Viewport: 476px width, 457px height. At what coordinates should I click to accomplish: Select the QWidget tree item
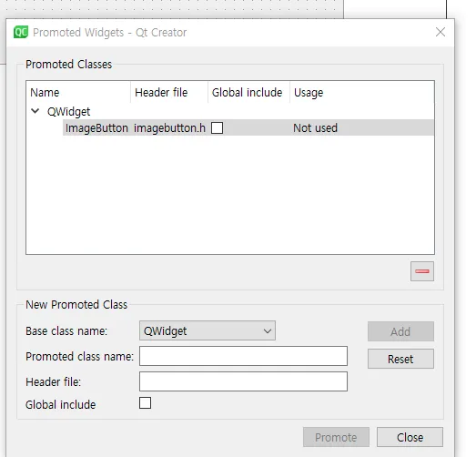68,112
